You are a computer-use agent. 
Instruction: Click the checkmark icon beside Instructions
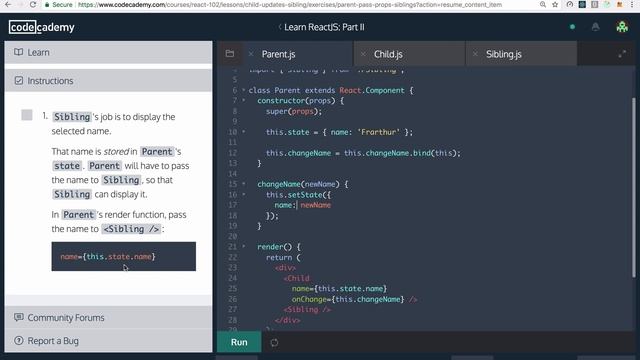pos(19,80)
